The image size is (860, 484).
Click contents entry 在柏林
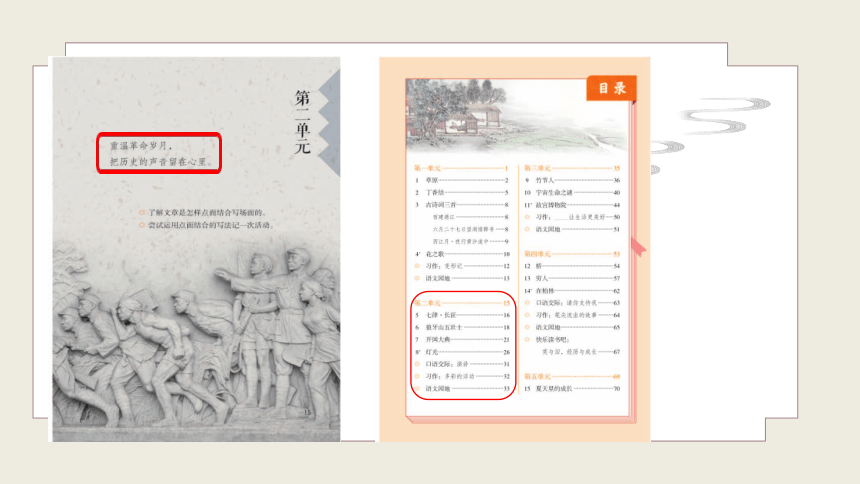572,291
